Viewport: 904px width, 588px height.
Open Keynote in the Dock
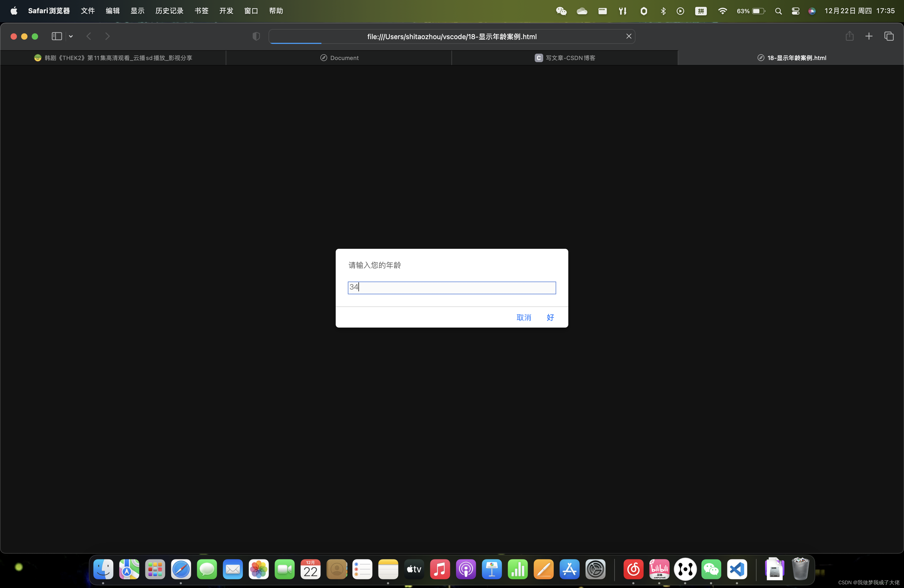point(492,569)
